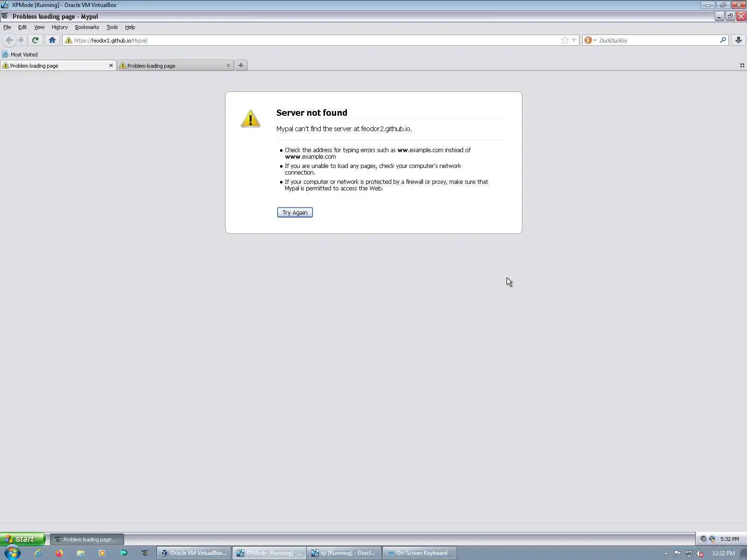747x560 pixels.
Task: Select the first Problem loading page tab
Action: coord(58,66)
